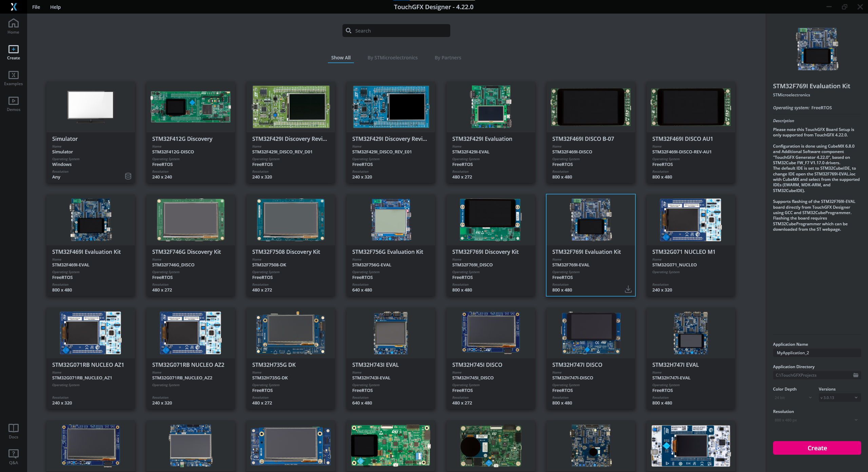Open the Resolution dropdown

point(817,420)
